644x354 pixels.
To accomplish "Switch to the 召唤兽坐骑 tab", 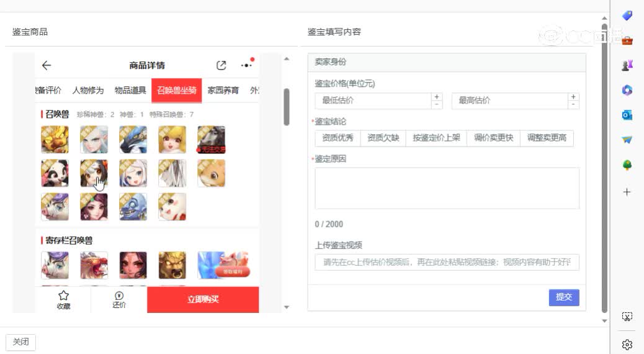I will click(177, 90).
